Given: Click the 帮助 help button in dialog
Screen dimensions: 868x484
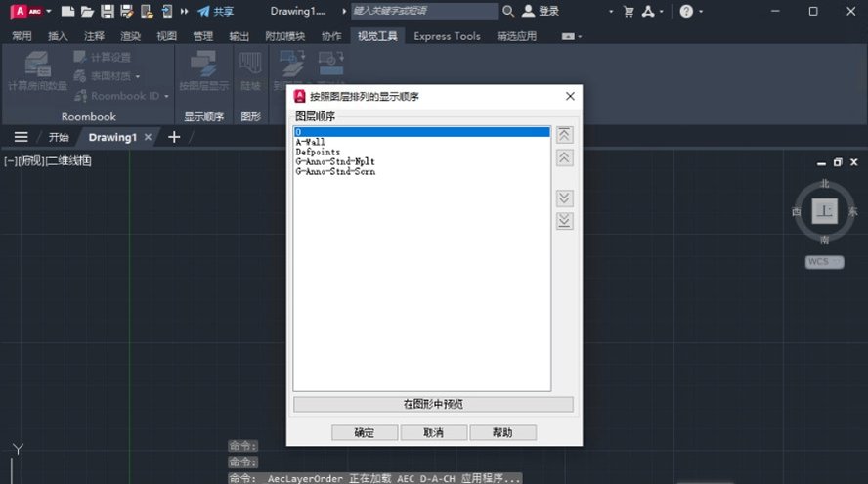Looking at the screenshot, I should point(502,432).
